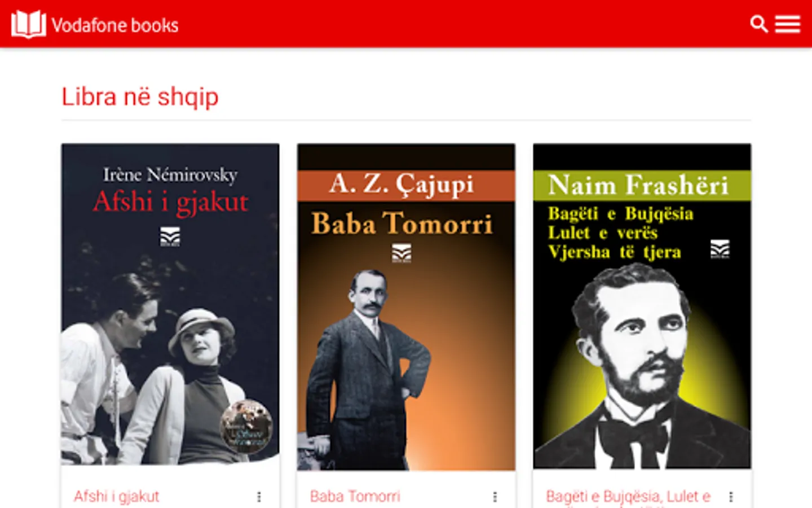Open the Afshi i gjakut title link
Screen dimensions: 812x508
(117, 497)
